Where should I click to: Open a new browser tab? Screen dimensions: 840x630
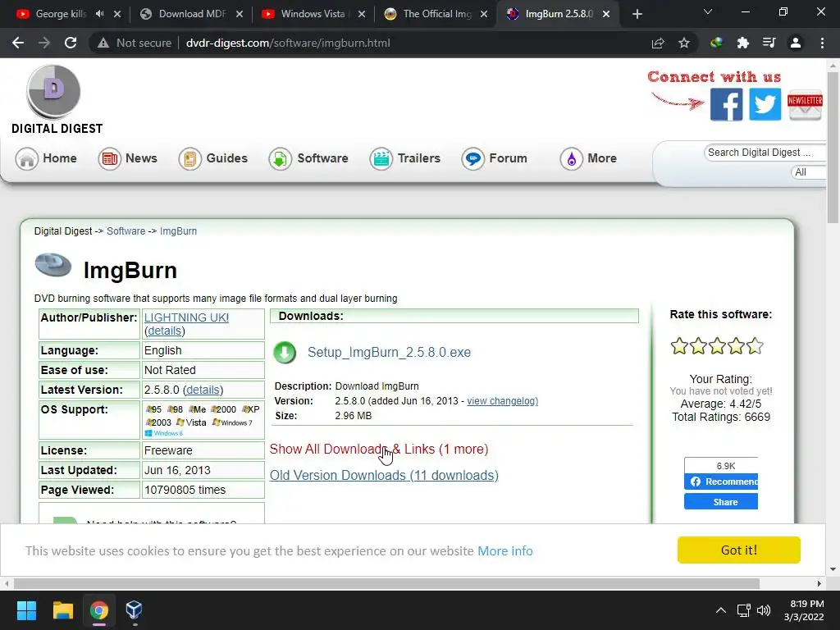637,15
